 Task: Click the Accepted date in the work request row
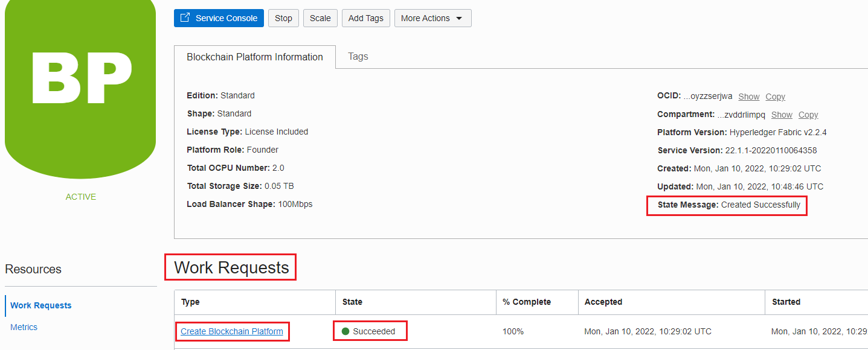648,331
